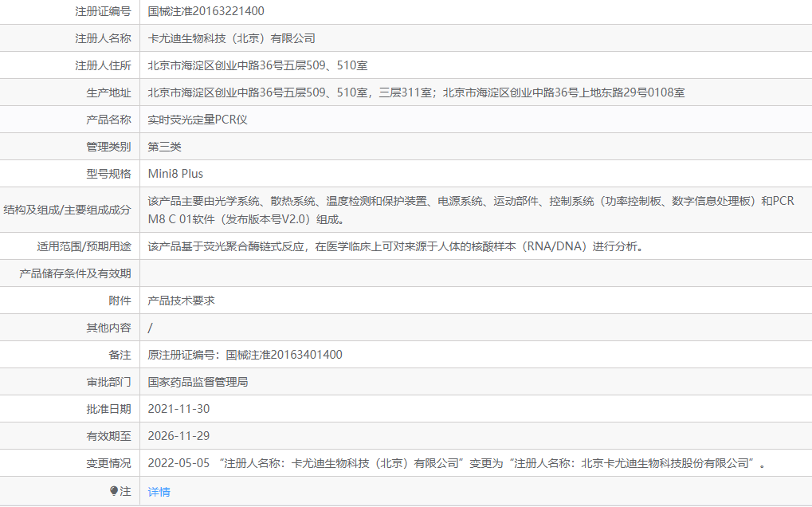The width and height of the screenshot is (812, 507).
Task: Select expiry date 2026-11-29
Action: (x=178, y=436)
